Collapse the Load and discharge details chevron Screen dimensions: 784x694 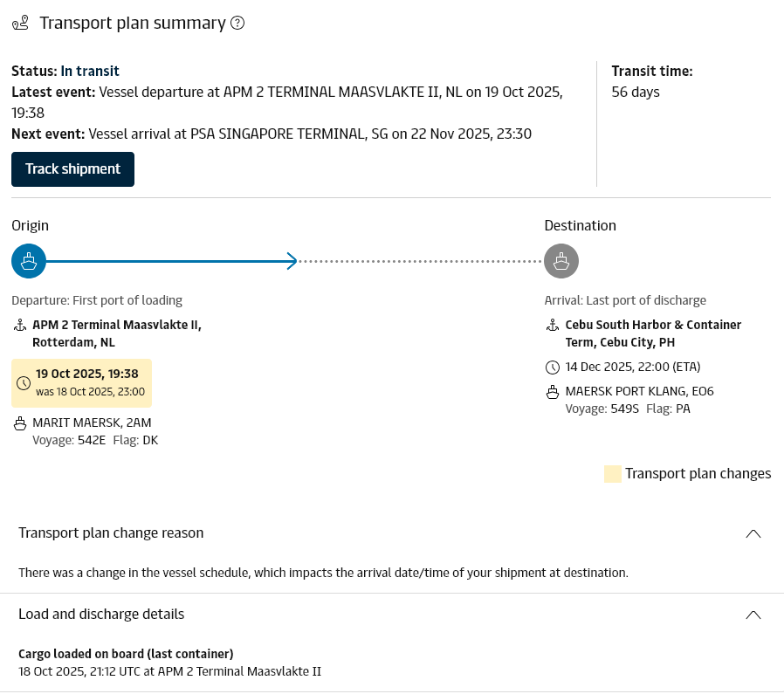(x=753, y=615)
